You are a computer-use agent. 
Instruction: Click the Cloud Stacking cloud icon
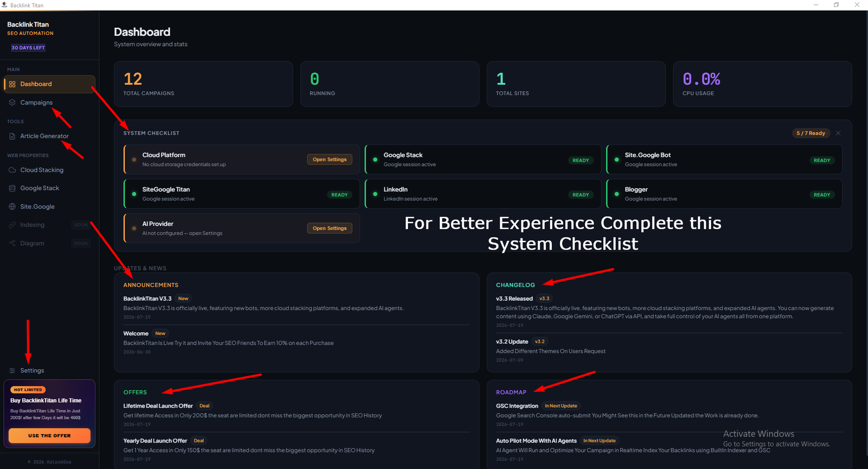click(12, 170)
